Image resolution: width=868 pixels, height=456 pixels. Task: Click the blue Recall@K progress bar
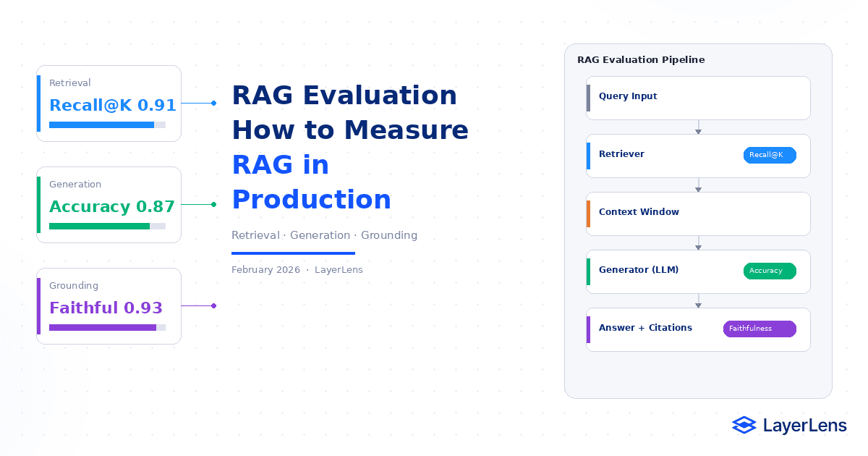tap(107, 125)
